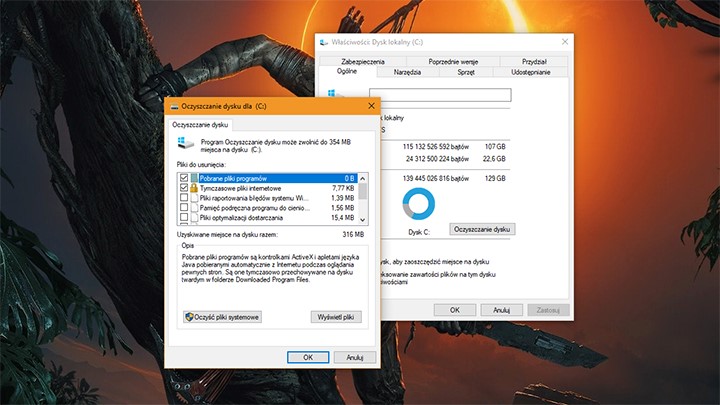The height and width of the screenshot is (405, 720).
Task: Open the Zabezpieczenia tab
Action: [349, 62]
